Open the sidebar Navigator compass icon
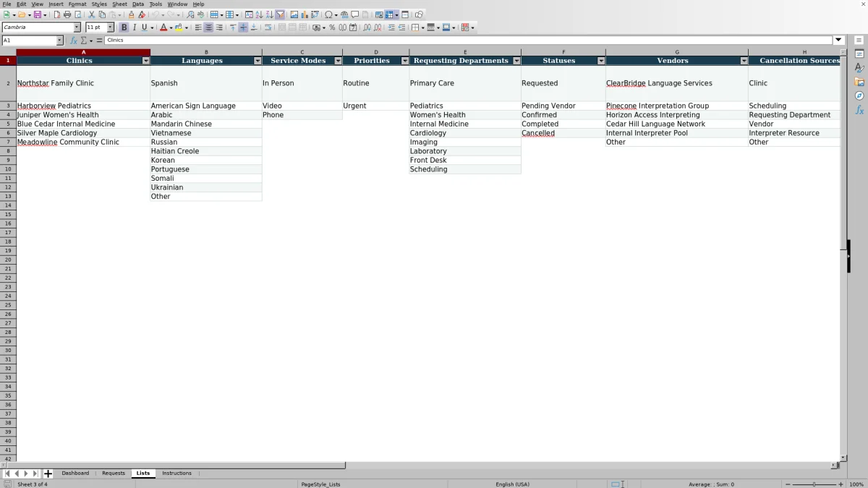This screenshot has width=868, height=488. pyautogui.click(x=859, y=95)
